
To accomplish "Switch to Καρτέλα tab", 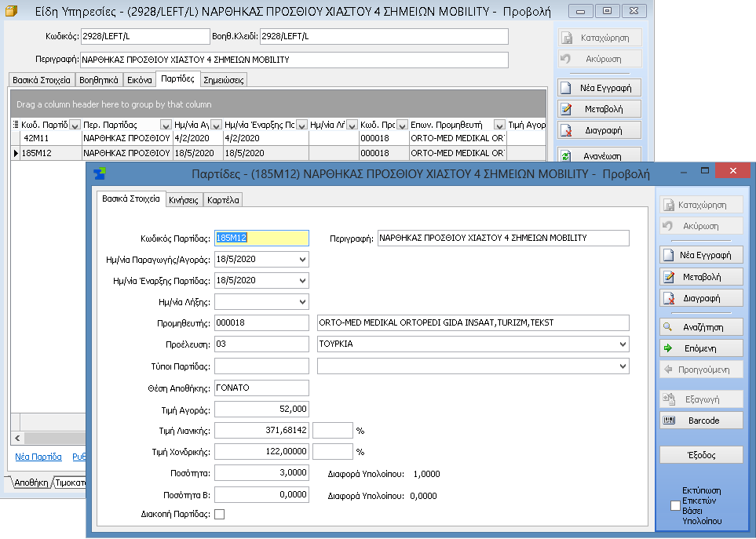I will click(x=223, y=200).
